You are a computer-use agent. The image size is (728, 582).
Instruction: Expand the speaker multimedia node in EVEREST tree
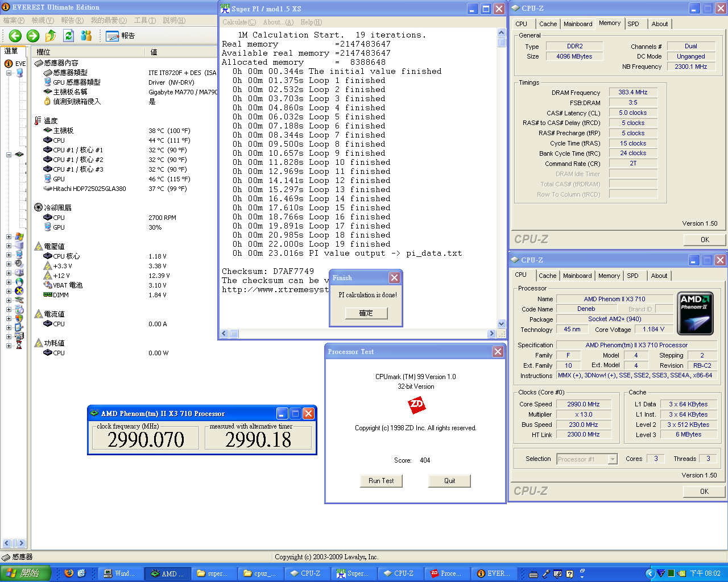(x=9, y=264)
